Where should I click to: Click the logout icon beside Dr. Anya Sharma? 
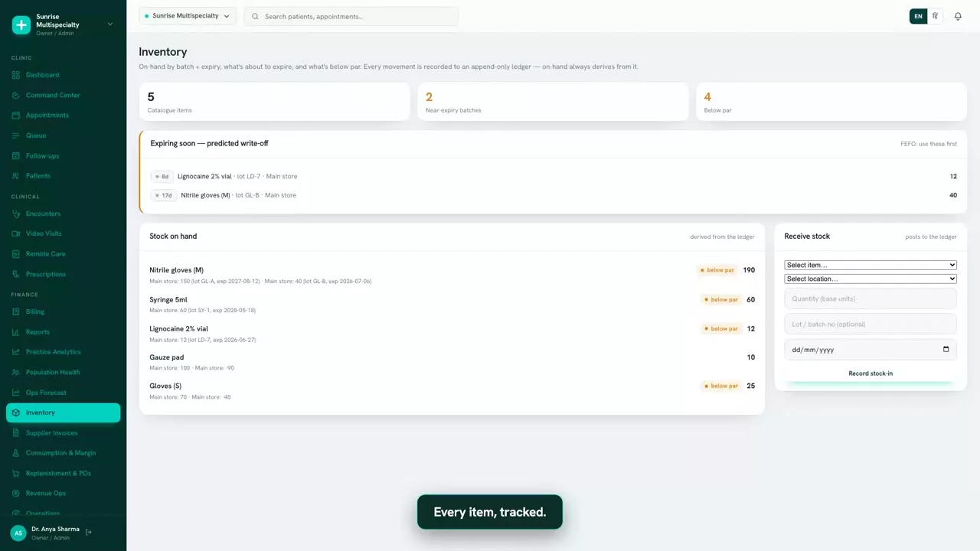pos(89,532)
